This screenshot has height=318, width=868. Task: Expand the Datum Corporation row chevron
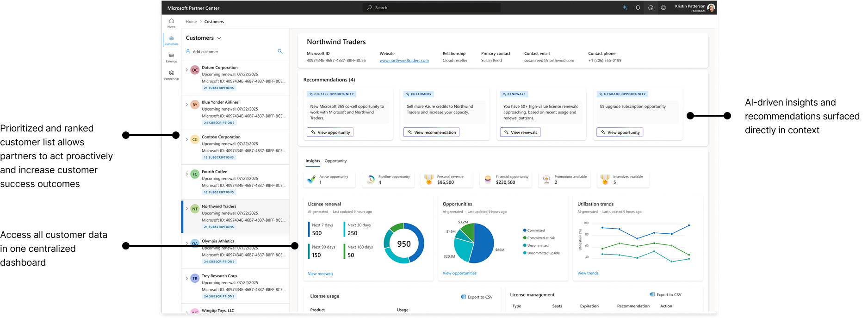pyautogui.click(x=187, y=70)
